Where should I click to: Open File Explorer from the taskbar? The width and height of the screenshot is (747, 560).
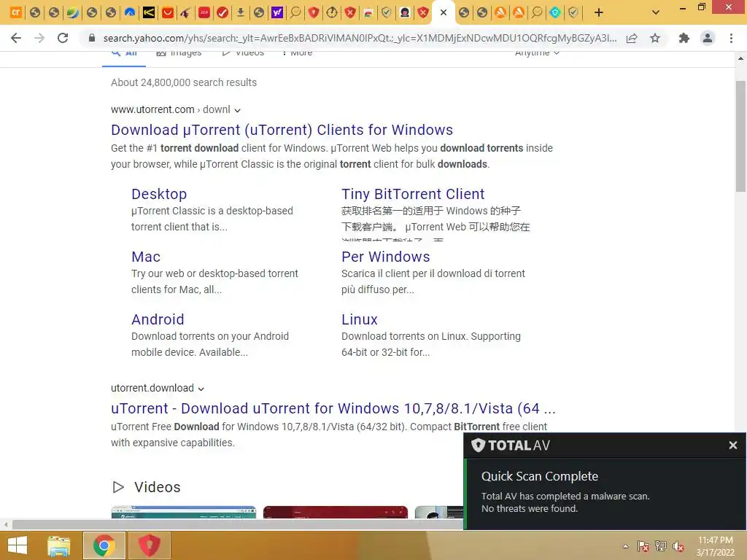[x=59, y=545]
